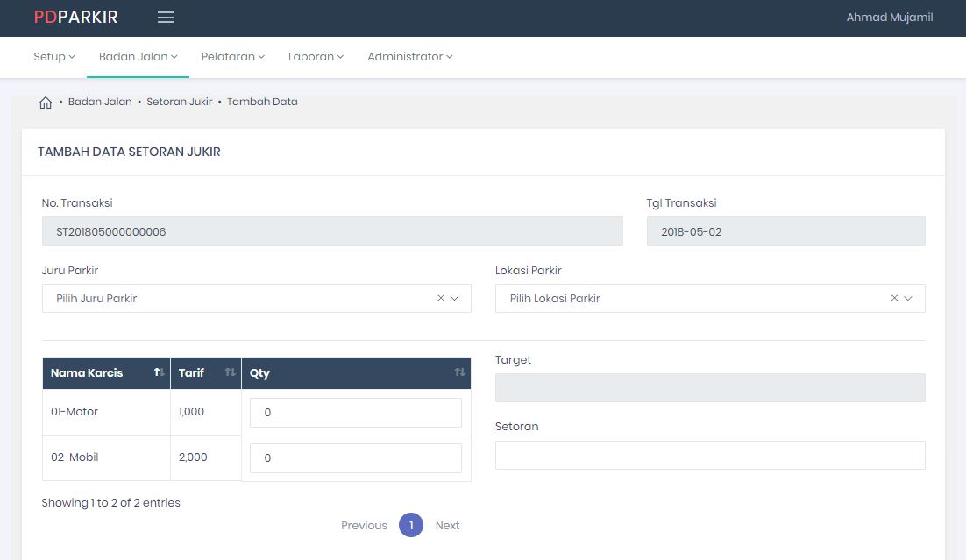The image size is (966, 560).
Task: Open the Laporan menu
Action: 316,57
